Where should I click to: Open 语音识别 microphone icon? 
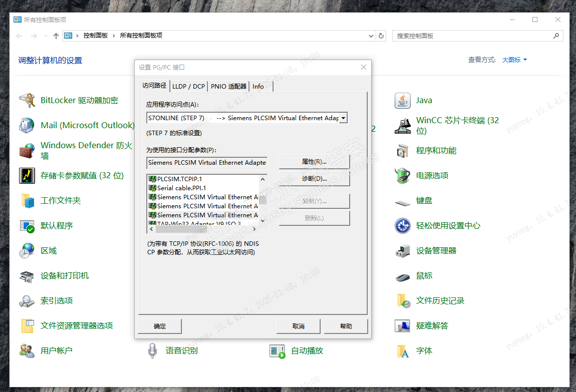pyautogui.click(x=152, y=350)
